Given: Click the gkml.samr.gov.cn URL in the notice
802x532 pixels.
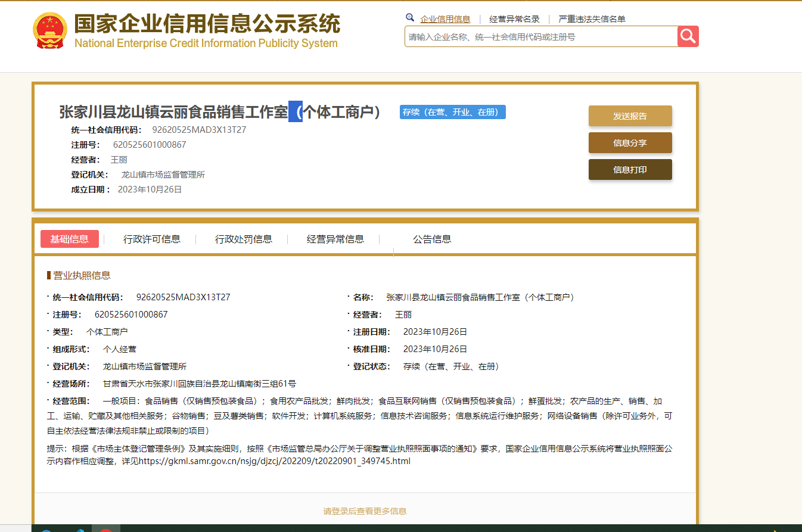Looking at the screenshot, I should pyautogui.click(x=275, y=461).
